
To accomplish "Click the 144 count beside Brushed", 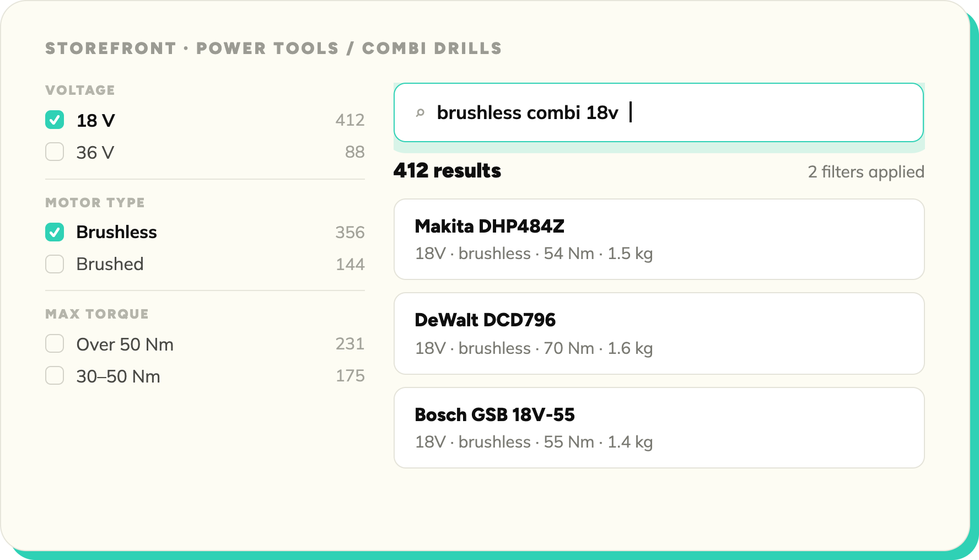I will coord(351,265).
